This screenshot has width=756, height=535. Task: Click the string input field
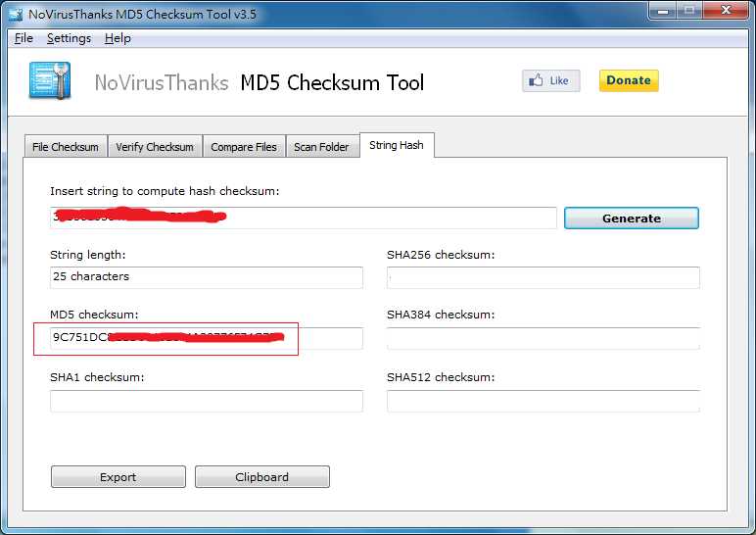[304, 219]
